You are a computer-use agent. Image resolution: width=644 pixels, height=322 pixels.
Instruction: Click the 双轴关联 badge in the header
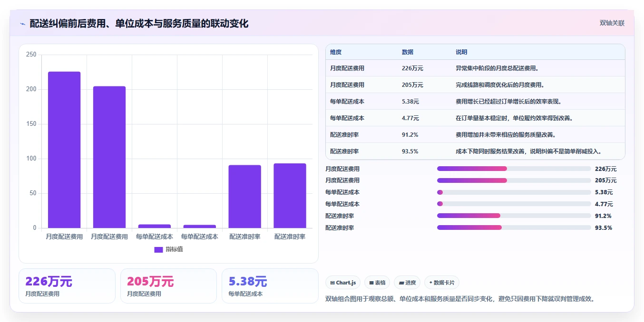click(x=612, y=23)
